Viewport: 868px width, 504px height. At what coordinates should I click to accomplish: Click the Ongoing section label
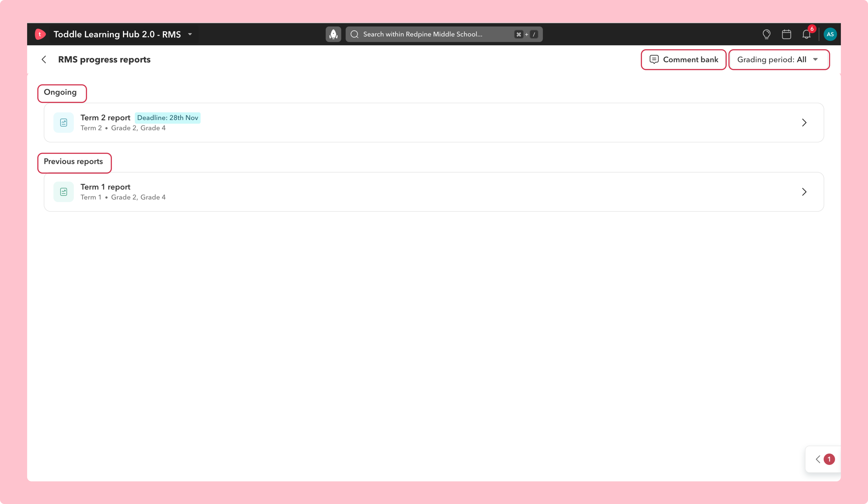tap(60, 92)
